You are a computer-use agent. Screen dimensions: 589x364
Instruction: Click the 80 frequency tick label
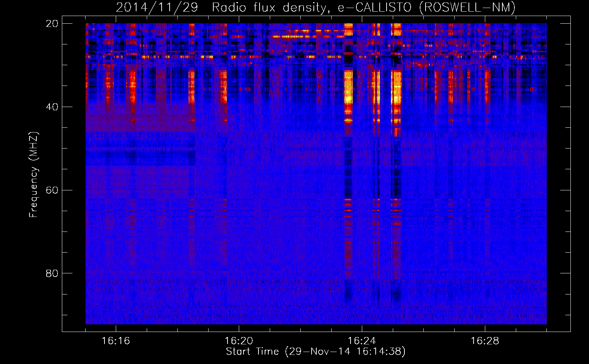52,273
